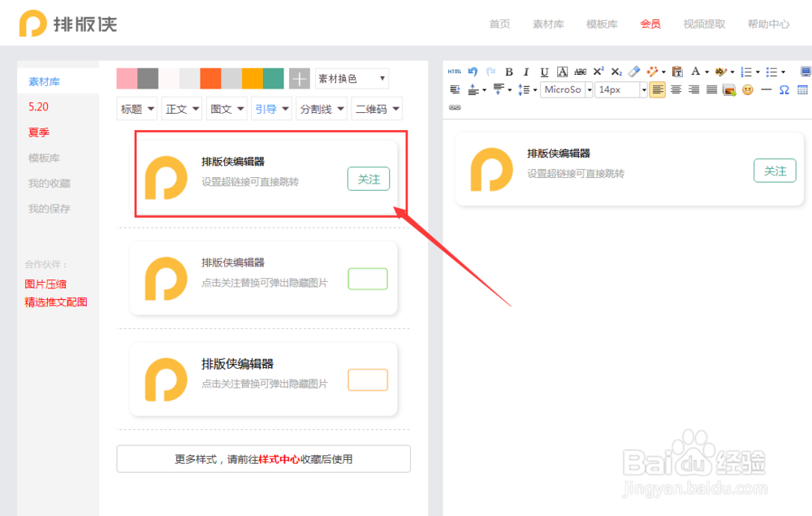The width and height of the screenshot is (812, 516).
Task: Clear formatting with the eraser tool
Action: click(x=634, y=72)
